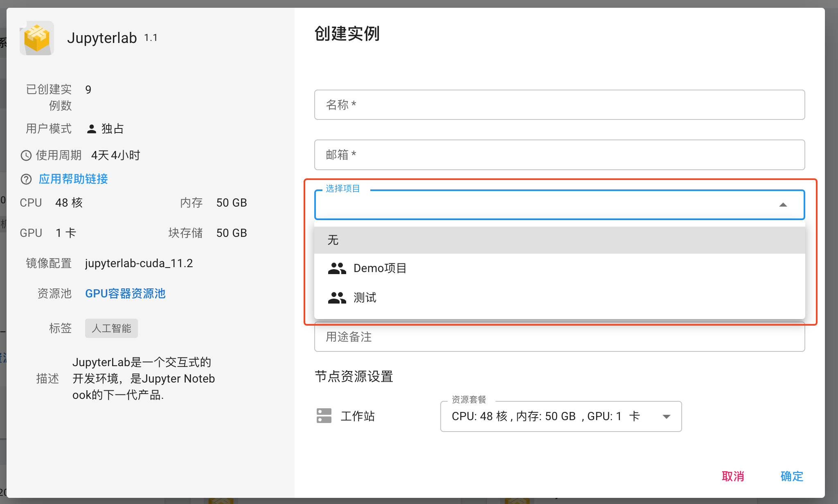This screenshot has height=504, width=838.
Task: Click the usage period value 4天 4小时
Action: (x=115, y=155)
